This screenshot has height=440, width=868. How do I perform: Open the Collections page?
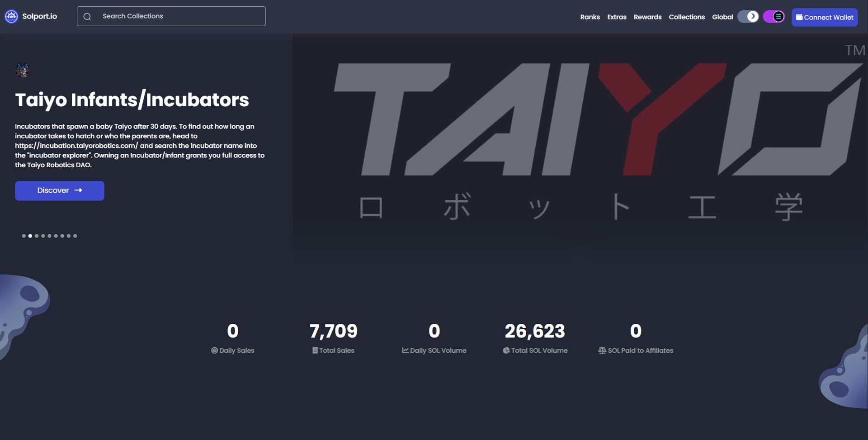[x=687, y=17]
